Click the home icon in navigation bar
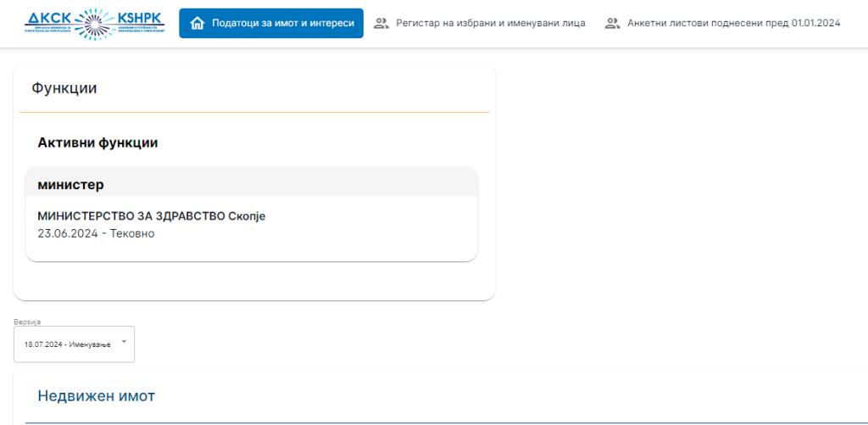The height and width of the screenshot is (425, 868). (198, 24)
